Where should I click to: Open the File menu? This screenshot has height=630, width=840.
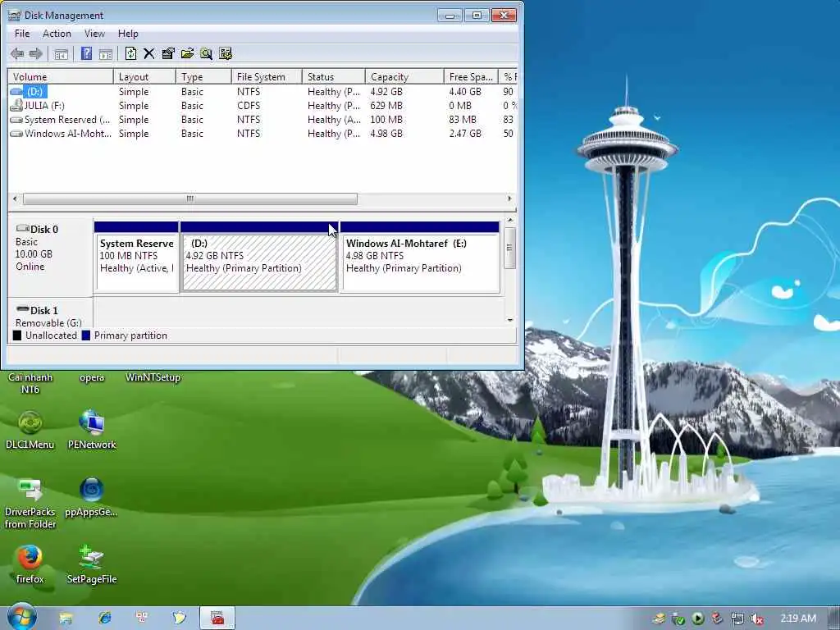click(x=22, y=34)
